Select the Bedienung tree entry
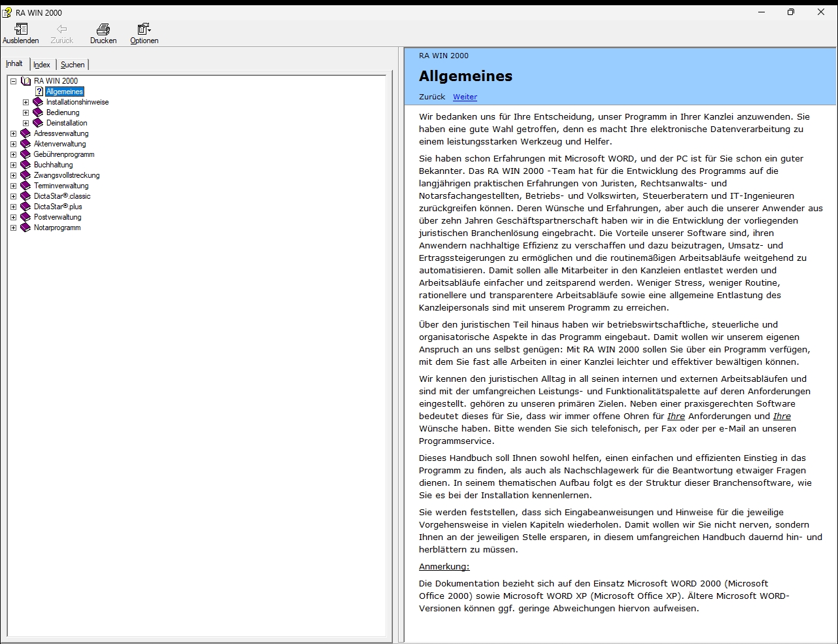The image size is (838, 644). 63,112
